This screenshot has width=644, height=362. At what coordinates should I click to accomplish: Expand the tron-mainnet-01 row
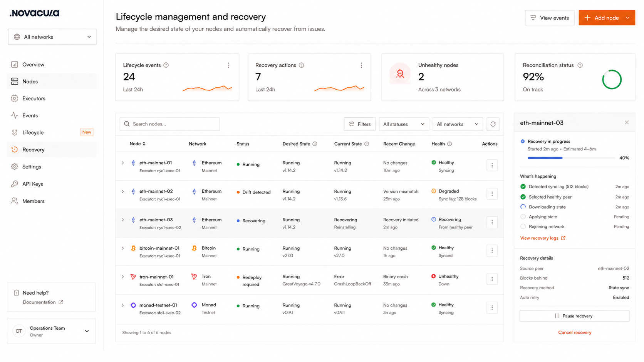(x=123, y=277)
